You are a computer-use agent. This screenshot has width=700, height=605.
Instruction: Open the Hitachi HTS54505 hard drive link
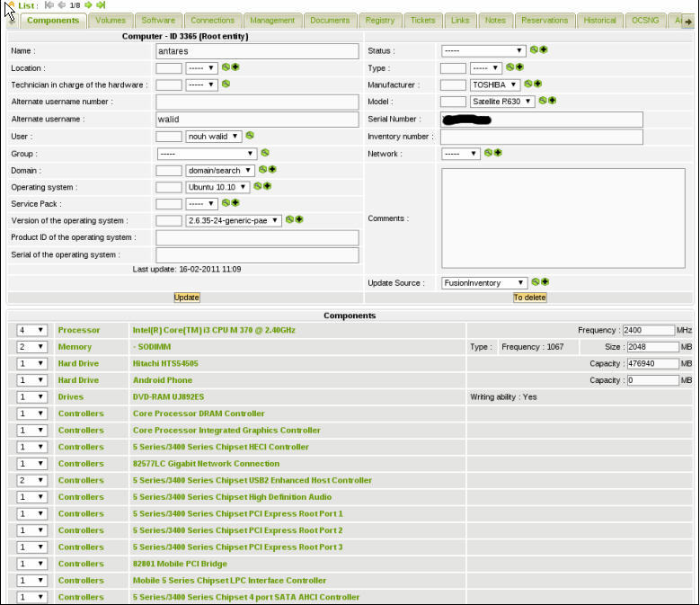coord(166,363)
